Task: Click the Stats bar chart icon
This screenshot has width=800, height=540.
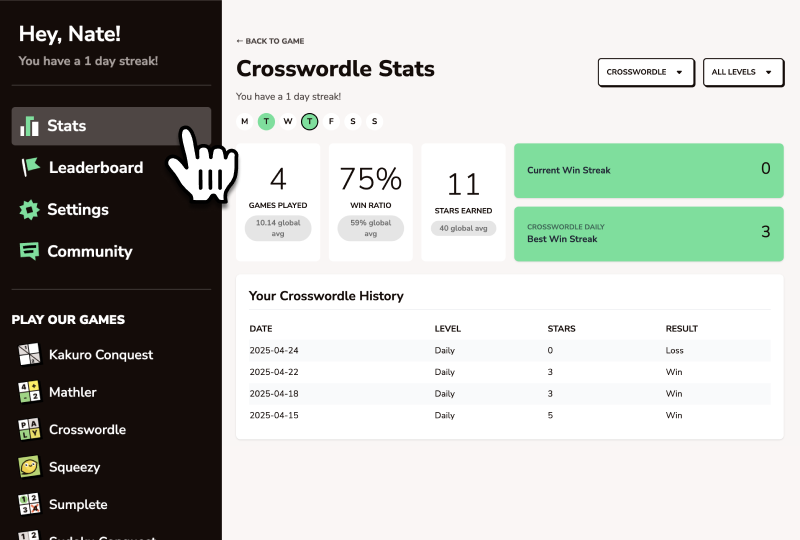Action: click(29, 126)
